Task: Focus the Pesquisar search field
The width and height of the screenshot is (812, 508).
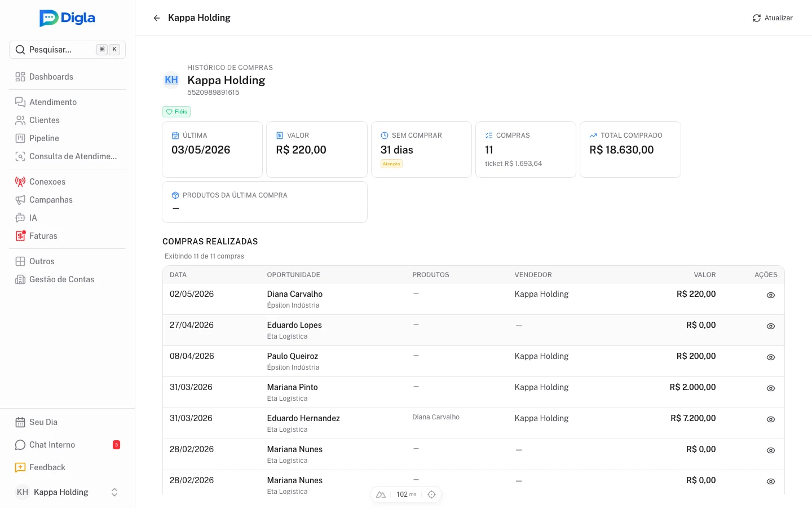Action: pos(67,50)
